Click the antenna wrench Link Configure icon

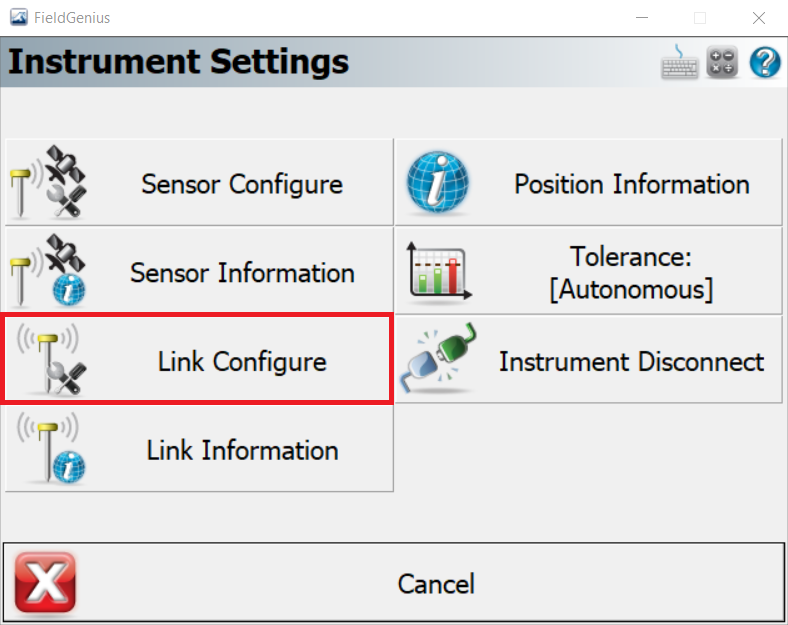(x=50, y=359)
